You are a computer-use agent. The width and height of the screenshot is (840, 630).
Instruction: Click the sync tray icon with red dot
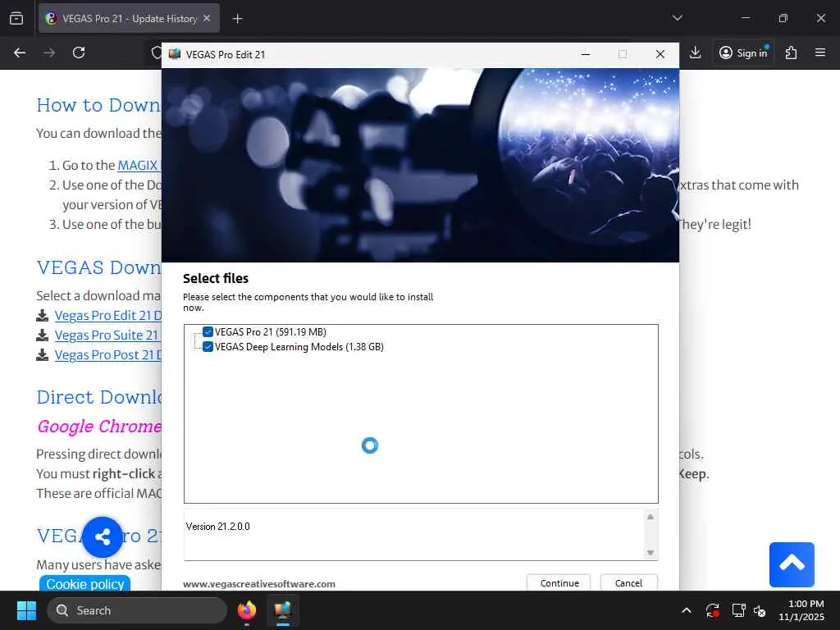713,610
